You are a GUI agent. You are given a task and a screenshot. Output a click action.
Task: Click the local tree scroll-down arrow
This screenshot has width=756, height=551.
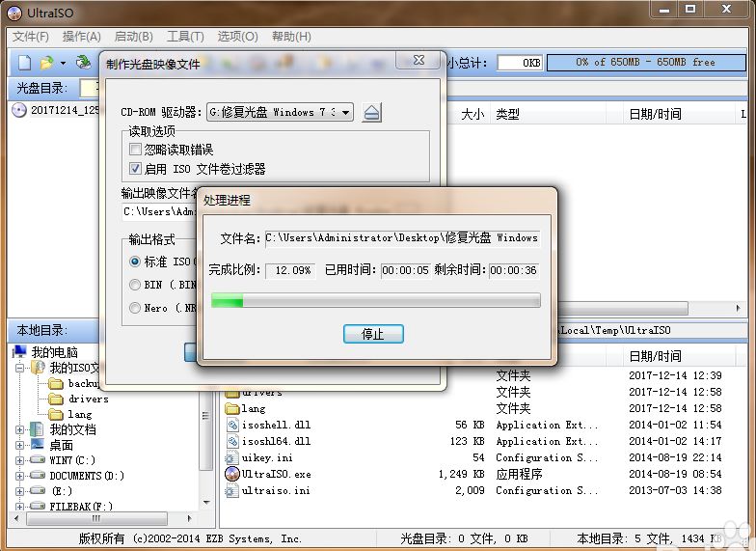pyautogui.click(x=206, y=502)
